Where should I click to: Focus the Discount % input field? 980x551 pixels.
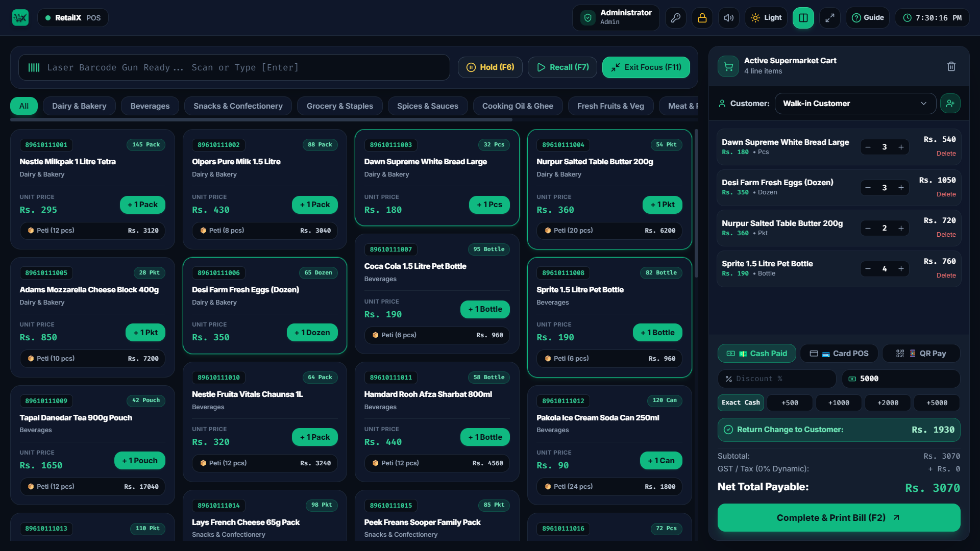click(777, 379)
